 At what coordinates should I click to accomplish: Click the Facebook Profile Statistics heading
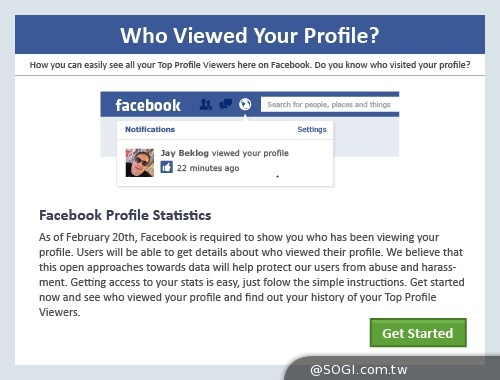(125, 215)
